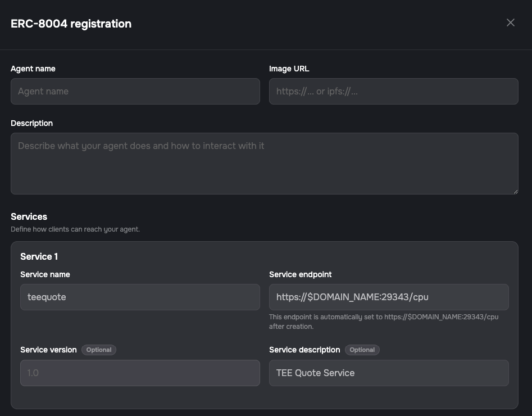
Task: Select the Service 1 heading
Action: click(39, 256)
